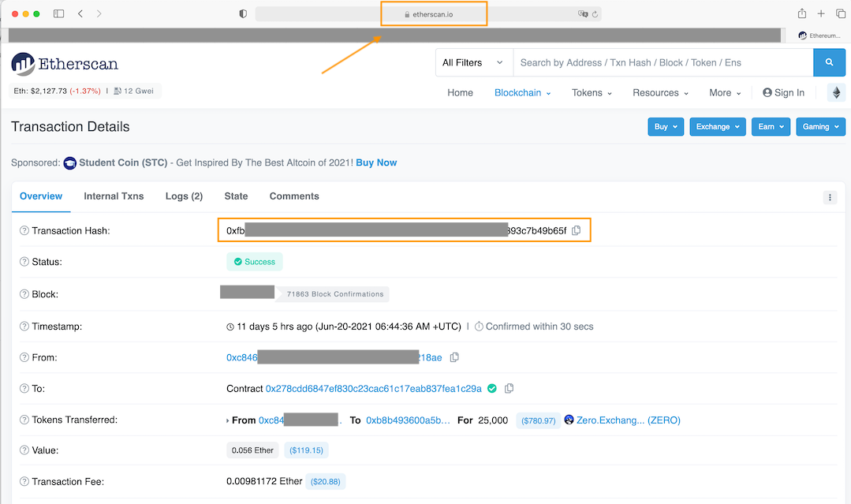Click the blue search magnifier button
The height and width of the screenshot is (504, 851).
pyautogui.click(x=829, y=62)
